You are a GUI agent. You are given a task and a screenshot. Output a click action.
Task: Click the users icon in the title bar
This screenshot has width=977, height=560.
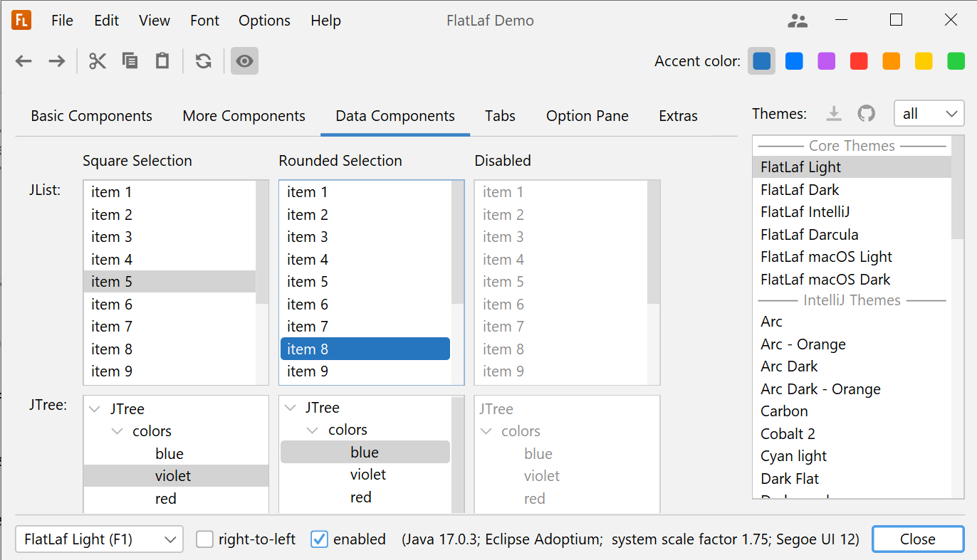point(797,21)
